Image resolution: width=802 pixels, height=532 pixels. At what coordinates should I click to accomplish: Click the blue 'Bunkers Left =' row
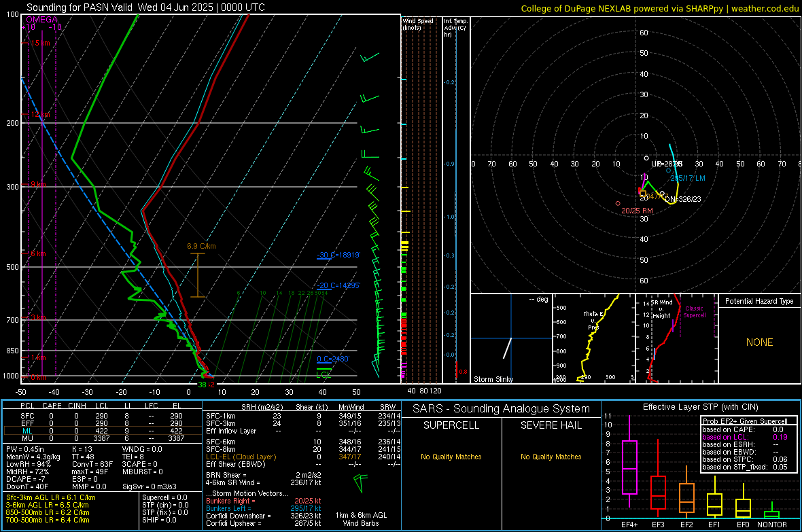264,508
